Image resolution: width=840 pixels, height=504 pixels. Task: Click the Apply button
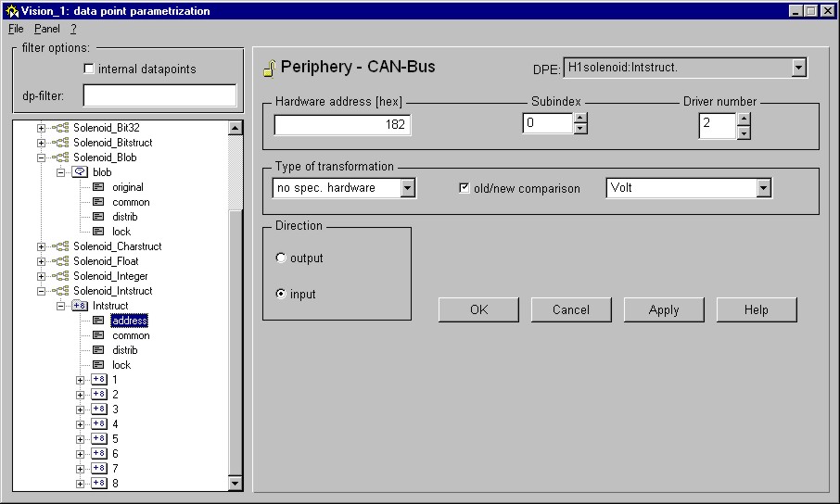point(663,310)
